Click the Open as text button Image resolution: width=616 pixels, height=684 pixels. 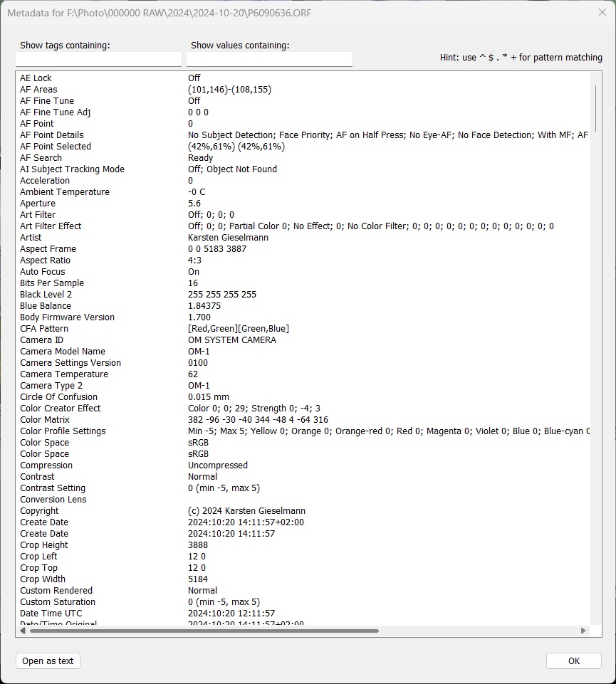[x=47, y=661]
